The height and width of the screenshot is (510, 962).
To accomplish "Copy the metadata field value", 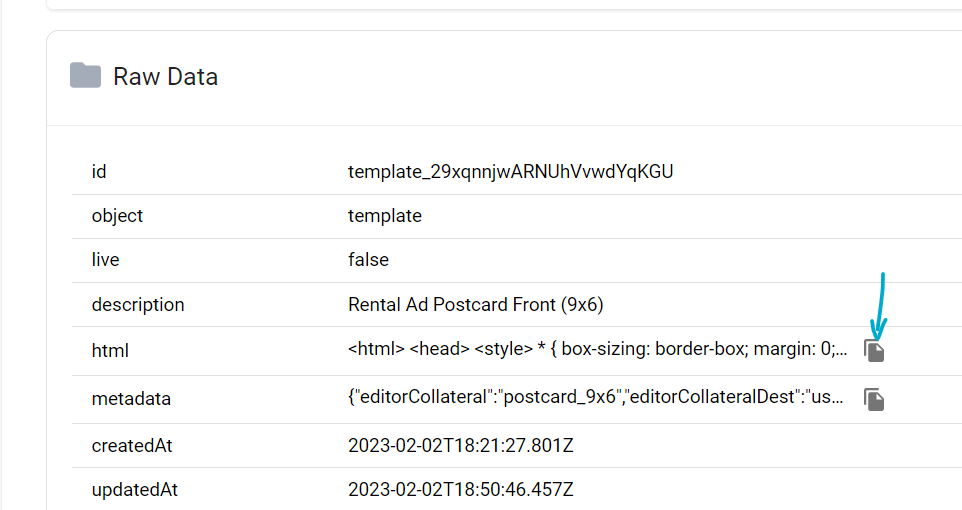I will click(x=875, y=400).
